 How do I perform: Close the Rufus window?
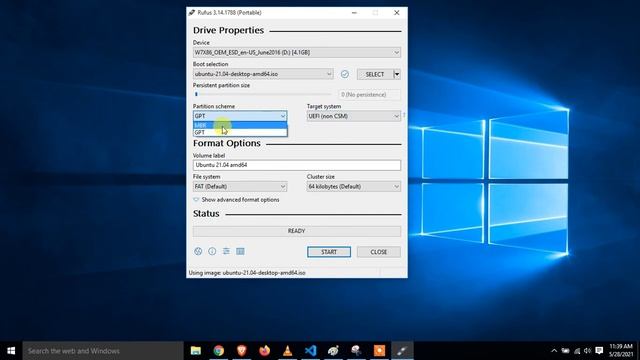[397, 13]
